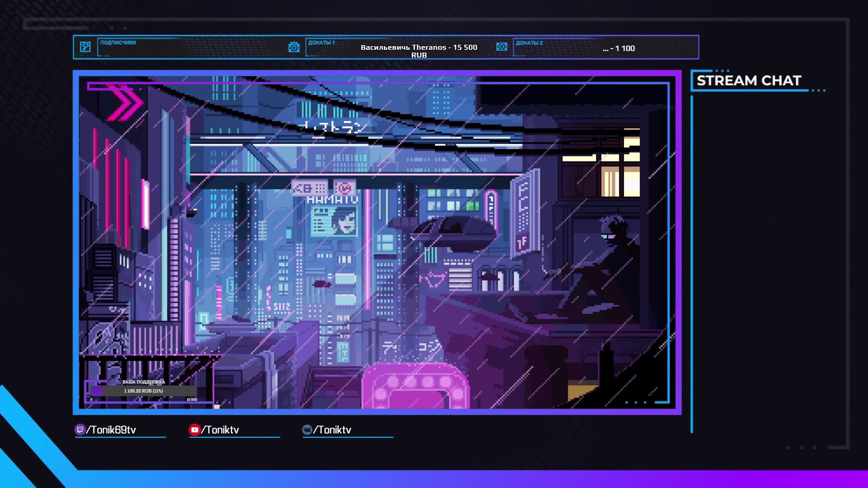Open the /Toniktv YouTube link
Viewport: 868px width, 488px height.
[x=220, y=430]
